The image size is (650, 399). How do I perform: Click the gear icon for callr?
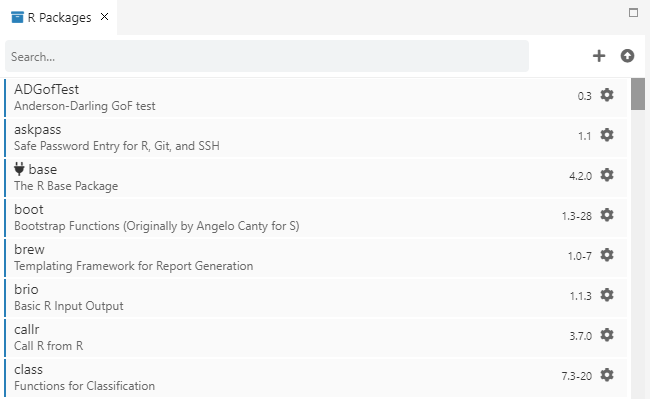coord(607,335)
